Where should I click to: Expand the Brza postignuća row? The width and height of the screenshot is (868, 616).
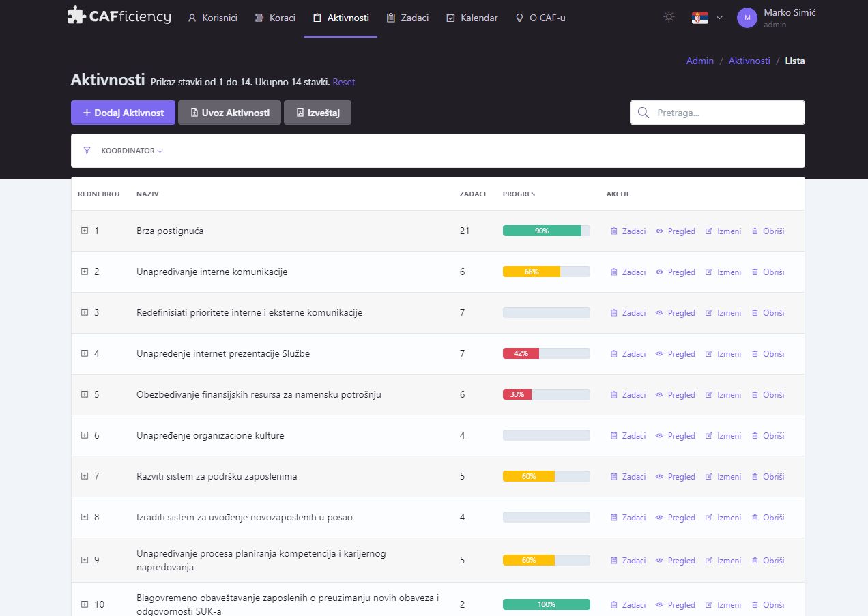(x=83, y=231)
